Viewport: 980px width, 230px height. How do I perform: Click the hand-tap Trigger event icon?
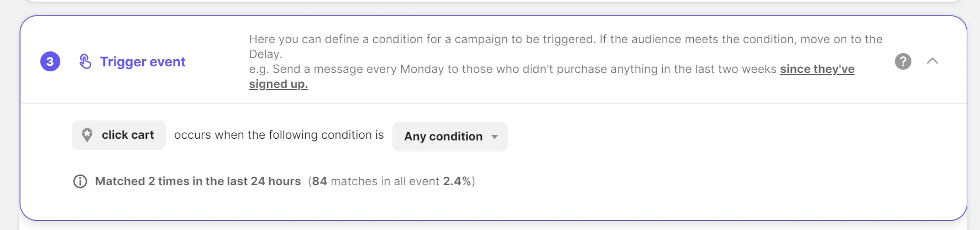click(85, 61)
